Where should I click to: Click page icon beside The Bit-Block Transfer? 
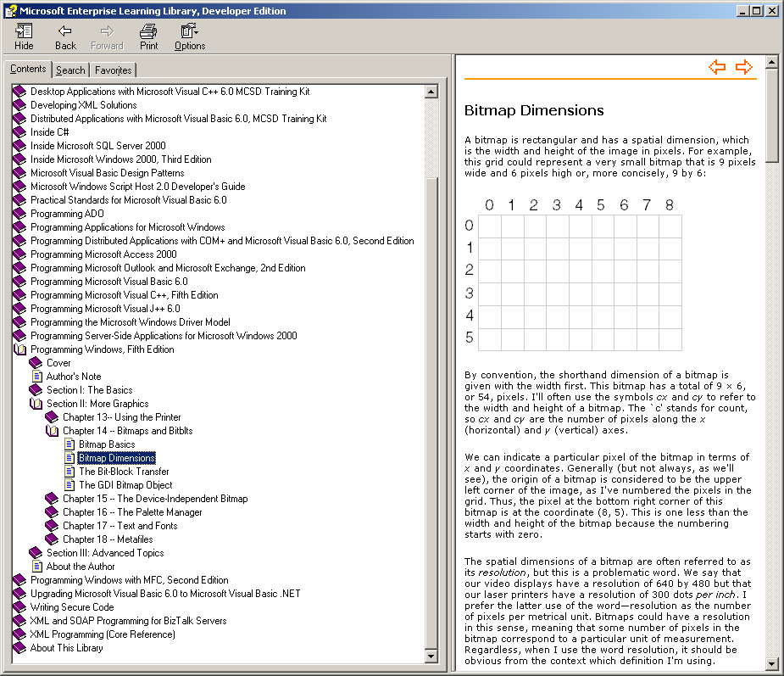70,472
